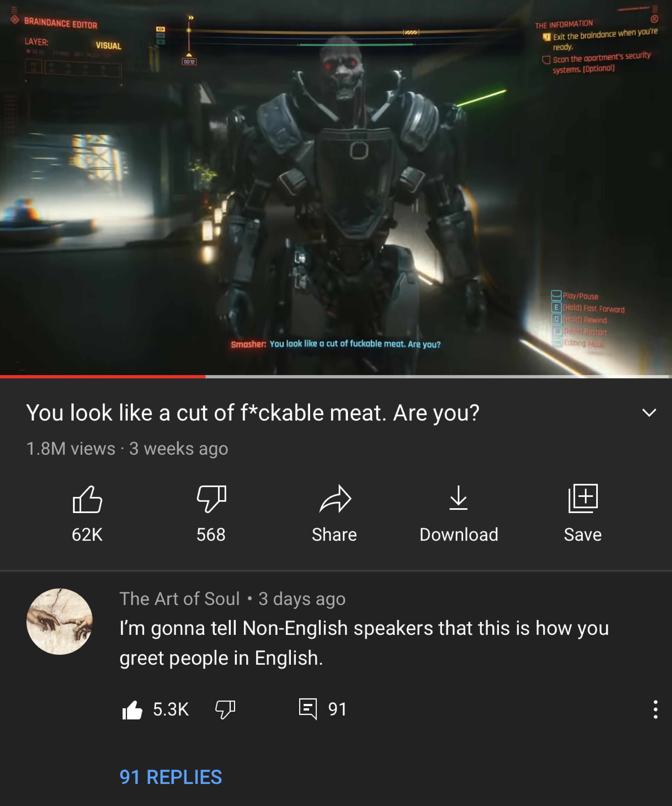Dislike The Art of Soul comment
Image resolution: width=672 pixels, height=806 pixels.
[225, 710]
